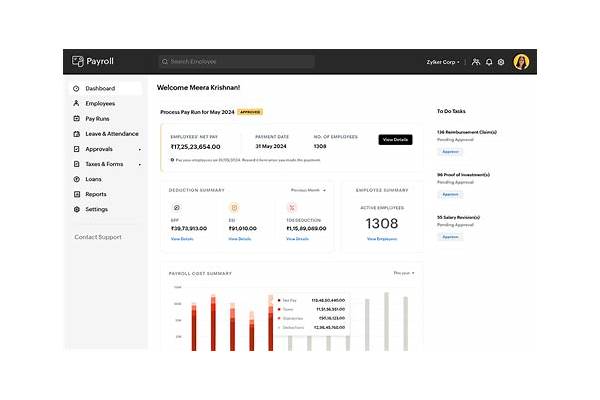Open the notifications bell icon
This screenshot has width=600, height=400.
point(489,62)
